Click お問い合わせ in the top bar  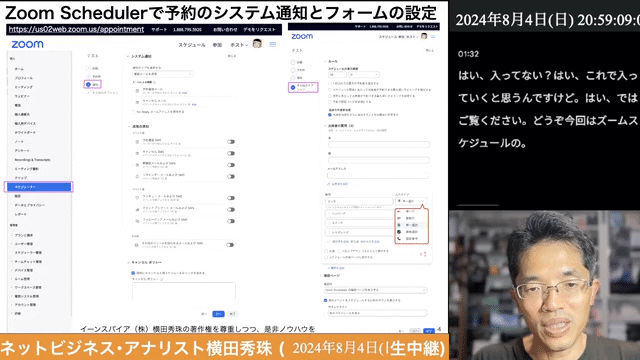coord(225,29)
